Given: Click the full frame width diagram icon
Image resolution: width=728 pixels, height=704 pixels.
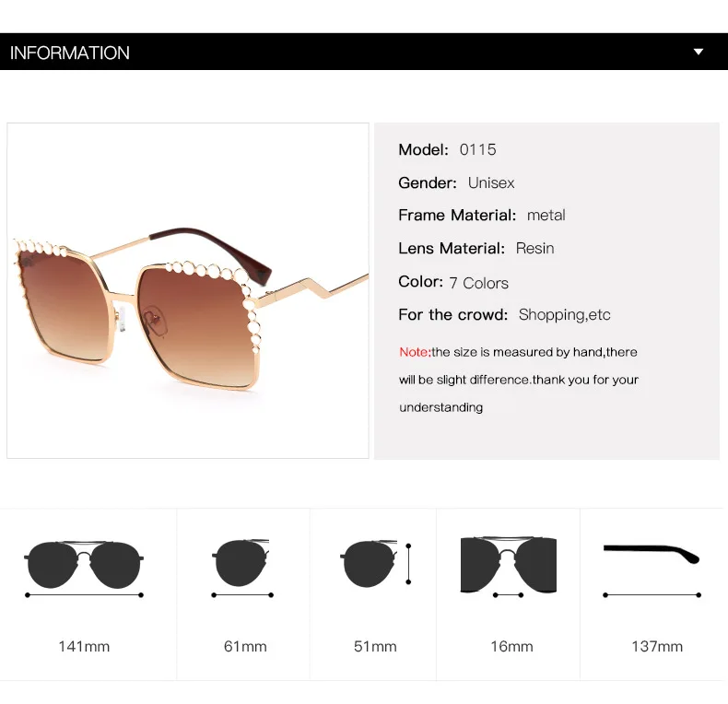Looking at the screenshot, I should tap(84, 569).
